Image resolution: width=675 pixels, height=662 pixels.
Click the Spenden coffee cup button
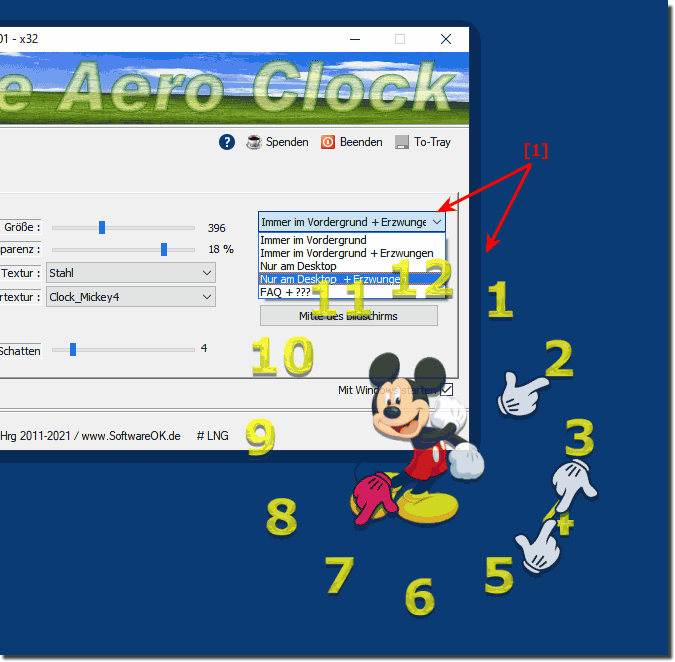(277, 142)
